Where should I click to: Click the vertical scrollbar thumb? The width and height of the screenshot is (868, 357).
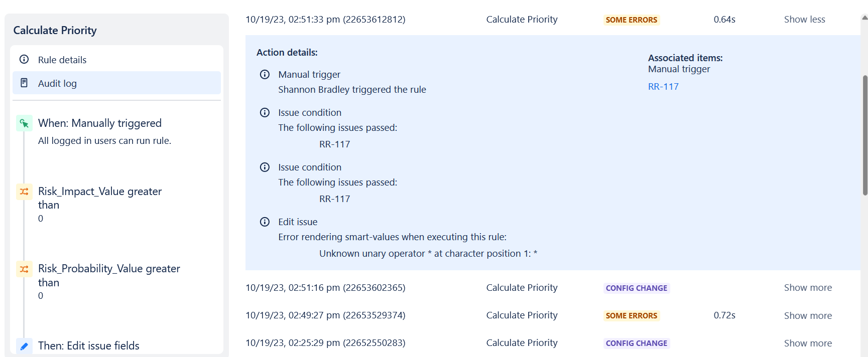pyautogui.click(x=864, y=135)
